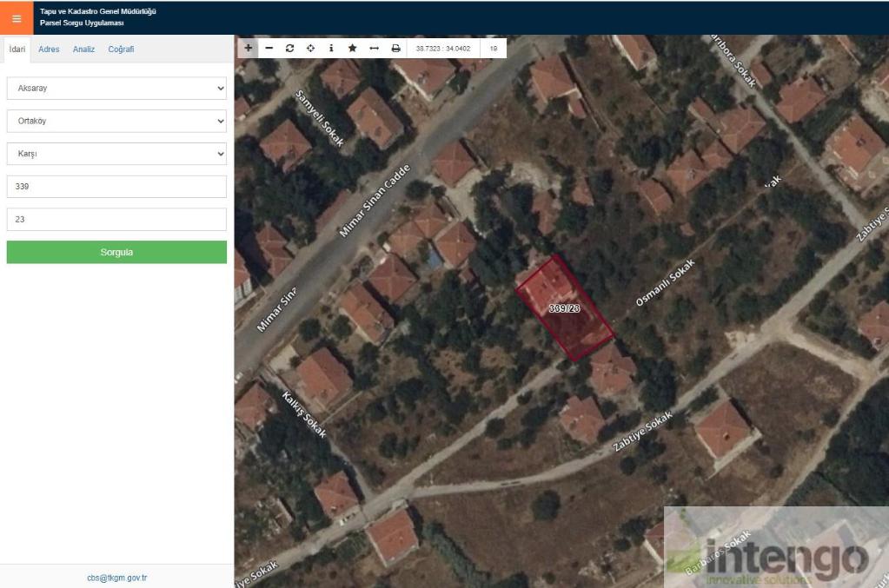
Task: Zoom in with the plus tool
Action: coord(248,48)
